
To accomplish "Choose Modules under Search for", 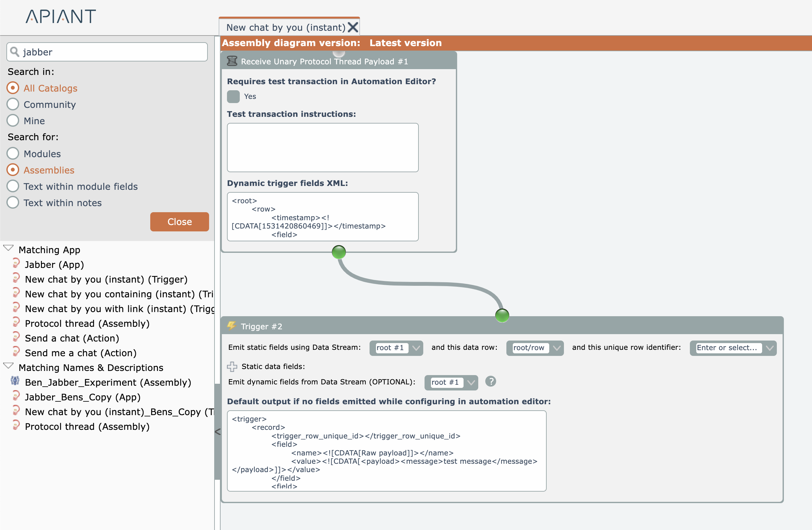I will [x=13, y=154].
